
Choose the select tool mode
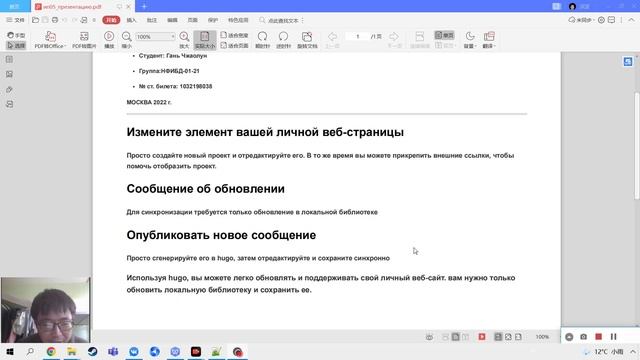pos(16,45)
